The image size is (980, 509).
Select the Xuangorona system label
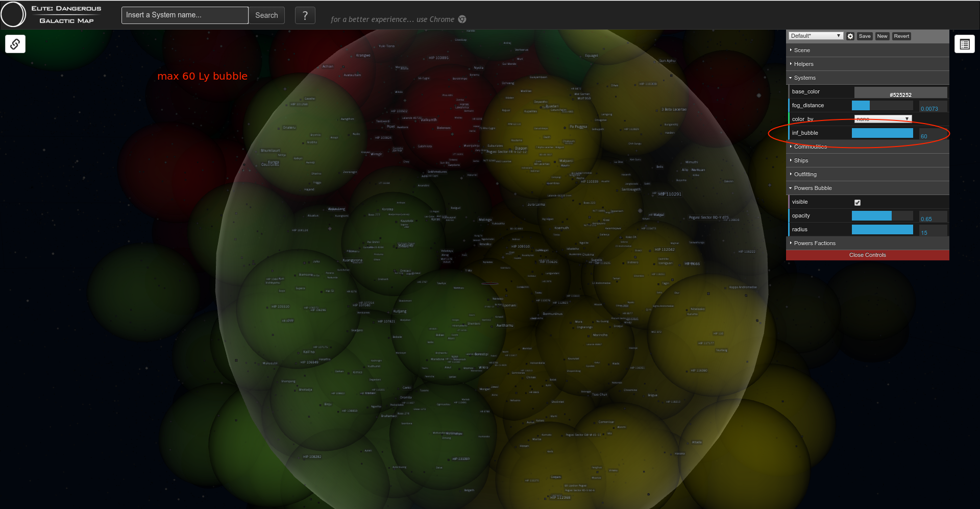tap(352, 260)
